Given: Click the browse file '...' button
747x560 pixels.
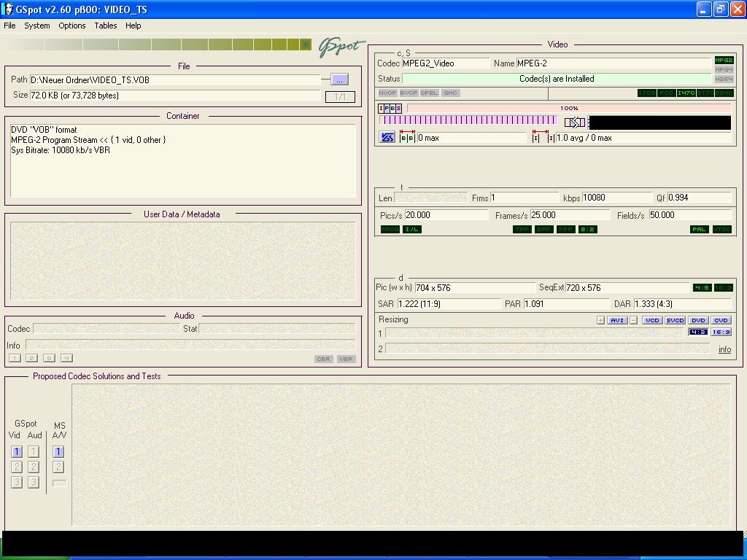Looking at the screenshot, I should coord(339,79).
